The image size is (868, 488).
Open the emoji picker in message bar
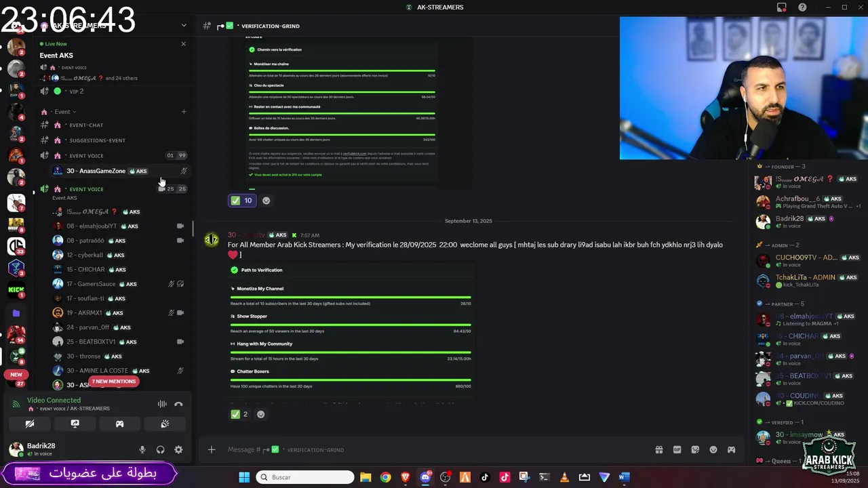click(713, 449)
